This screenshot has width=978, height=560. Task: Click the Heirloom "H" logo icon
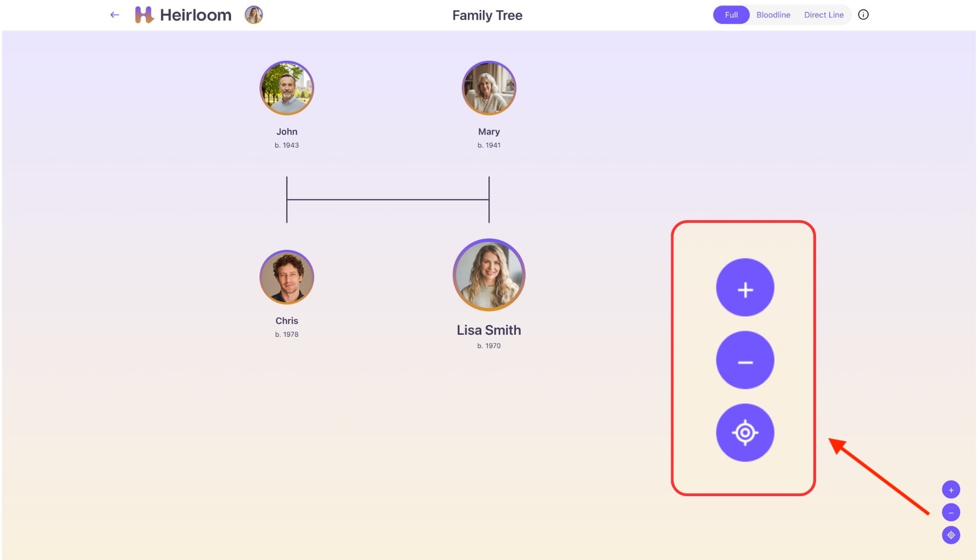[144, 15]
